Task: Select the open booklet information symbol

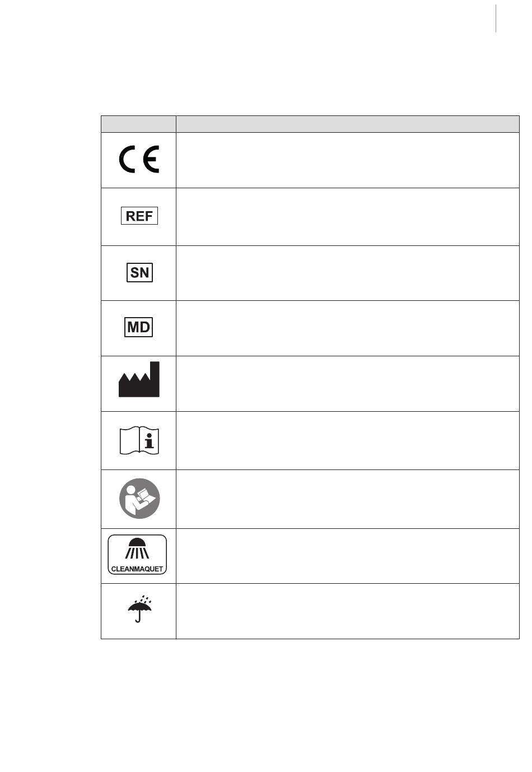Action: point(139,441)
